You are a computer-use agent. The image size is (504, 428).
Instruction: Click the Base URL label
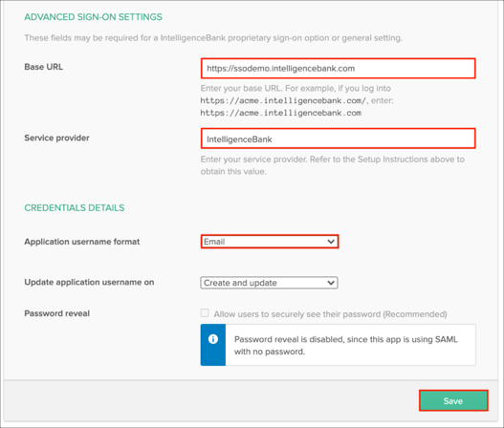point(44,67)
